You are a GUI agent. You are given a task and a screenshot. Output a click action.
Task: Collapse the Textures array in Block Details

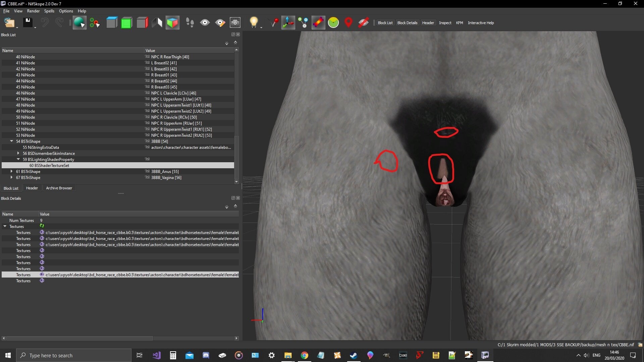point(5,226)
